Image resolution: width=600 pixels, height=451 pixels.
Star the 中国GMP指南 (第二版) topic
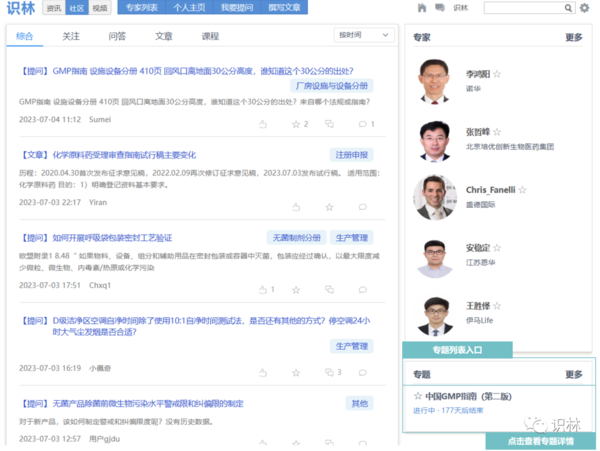(x=418, y=396)
